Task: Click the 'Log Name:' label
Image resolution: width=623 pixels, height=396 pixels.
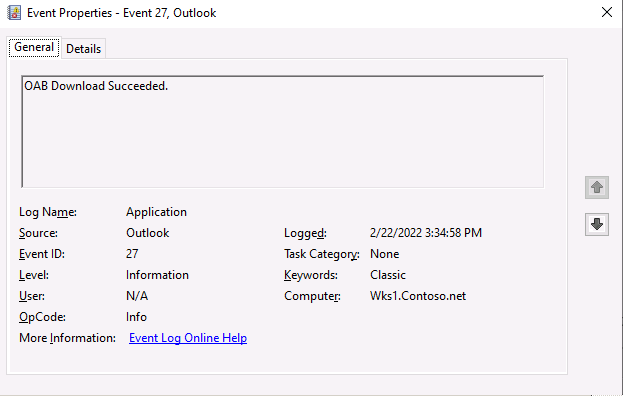Action: 48,212
